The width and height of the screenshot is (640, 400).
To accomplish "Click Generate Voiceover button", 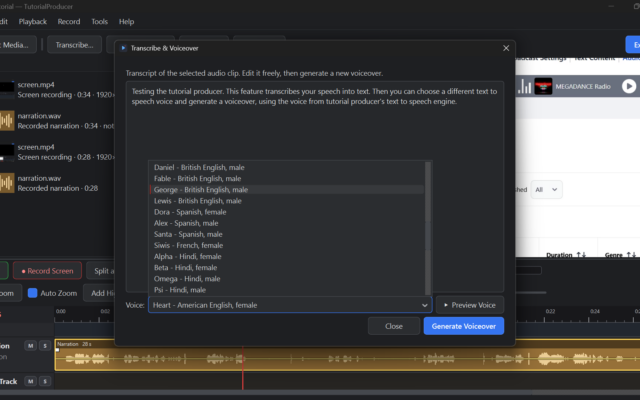I will (464, 326).
